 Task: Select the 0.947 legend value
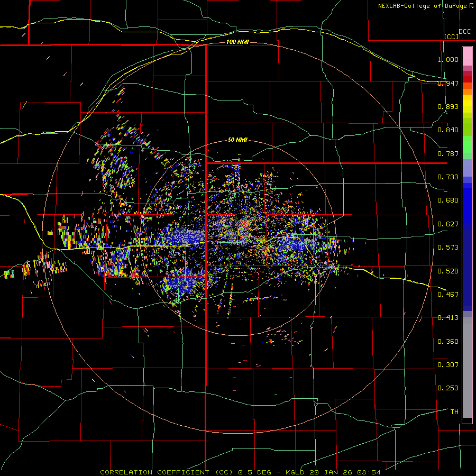click(x=448, y=83)
